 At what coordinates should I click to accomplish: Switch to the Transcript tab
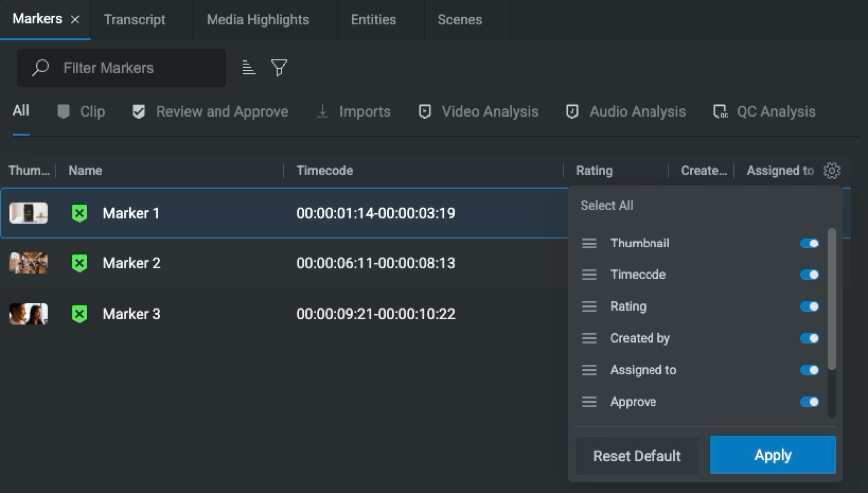click(x=134, y=19)
